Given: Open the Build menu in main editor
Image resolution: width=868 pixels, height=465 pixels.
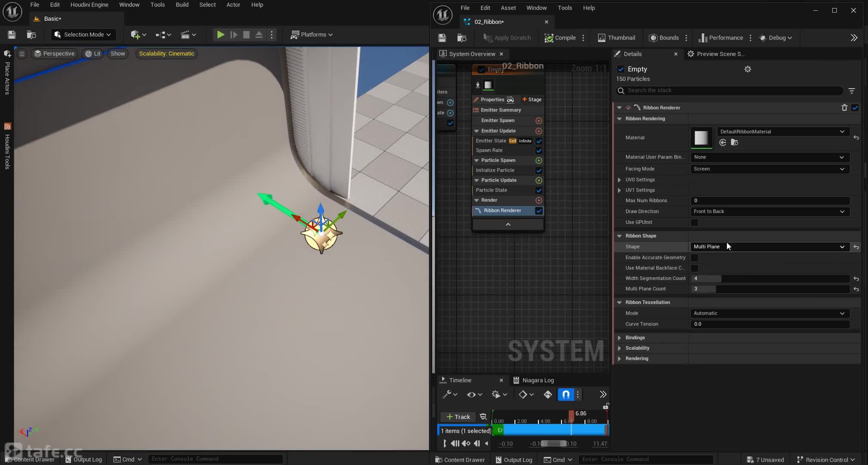Looking at the screenshot, I should (182, 5).
